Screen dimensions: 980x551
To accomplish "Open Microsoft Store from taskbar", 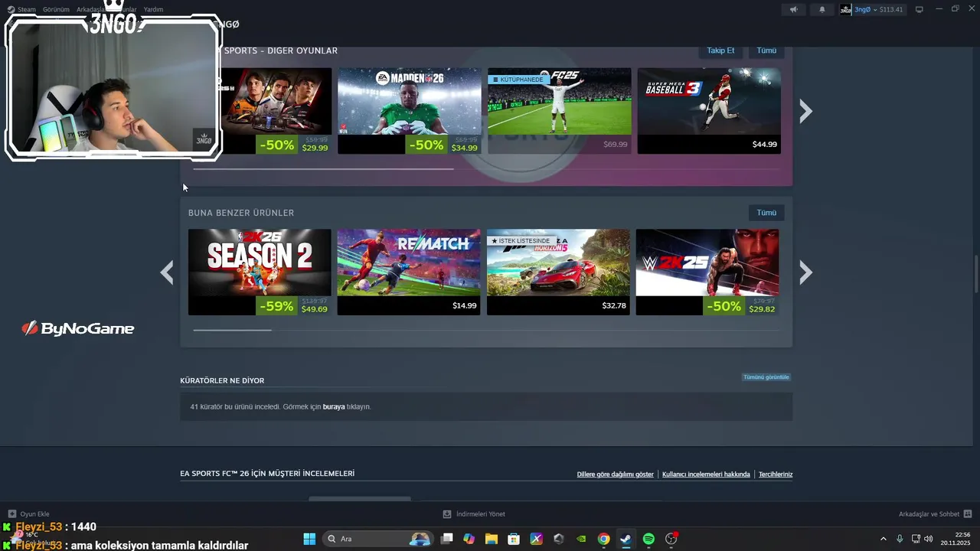I will (514, 539).
